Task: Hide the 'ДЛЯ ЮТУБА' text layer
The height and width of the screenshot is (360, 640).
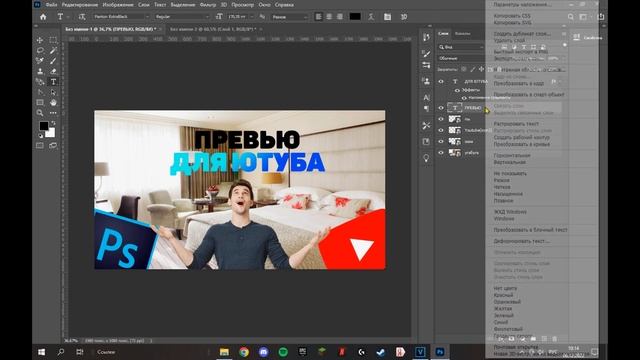Action: (441, 81)
